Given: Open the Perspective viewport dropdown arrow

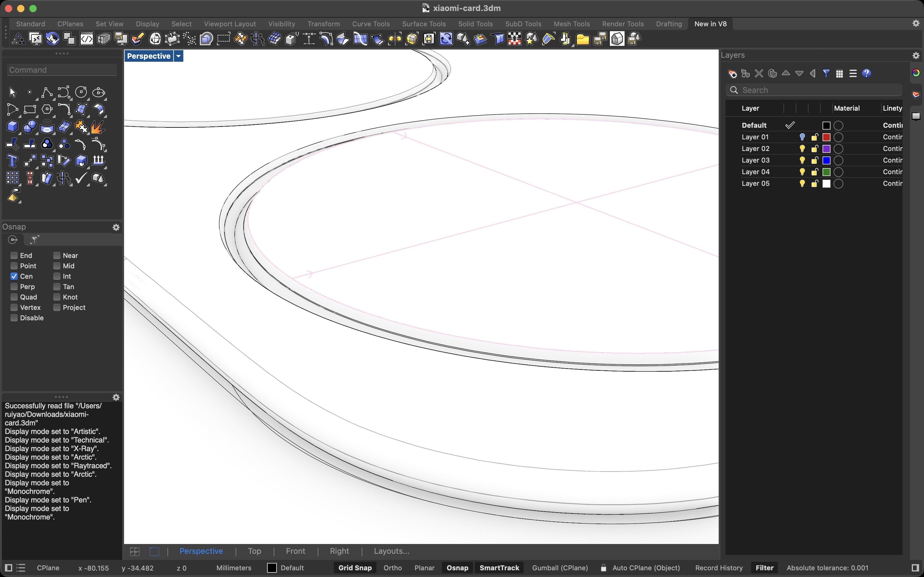Looking at the screenshot, I should (178, 56).
